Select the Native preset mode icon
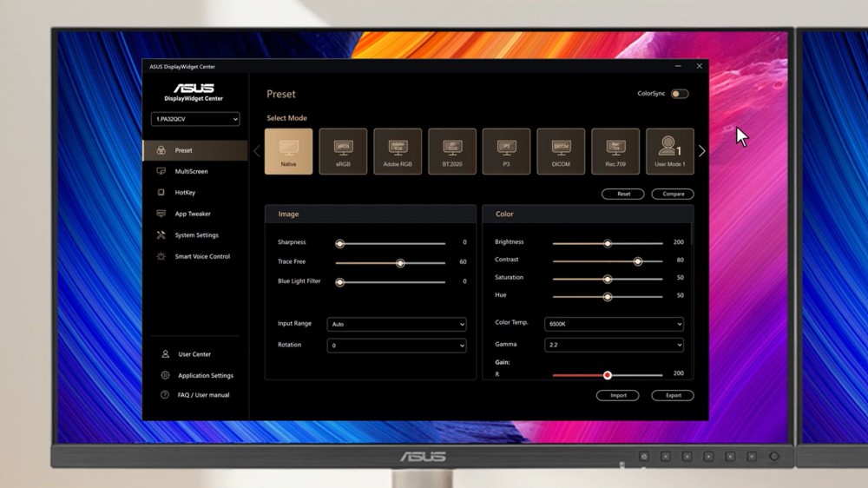 pos(288,151)
